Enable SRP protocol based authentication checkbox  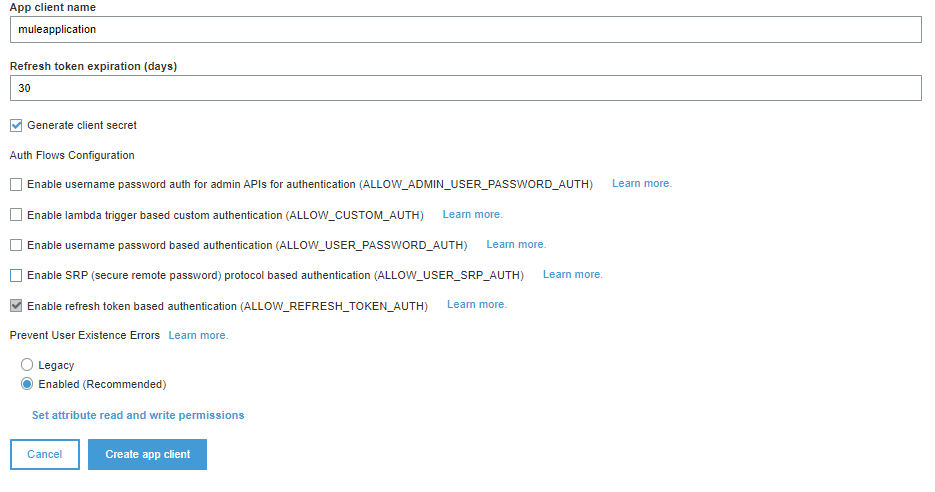point(16,275)
